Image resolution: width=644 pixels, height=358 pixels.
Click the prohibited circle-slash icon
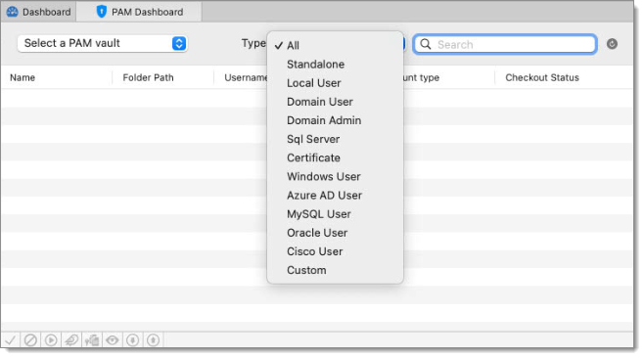(30, 340)
